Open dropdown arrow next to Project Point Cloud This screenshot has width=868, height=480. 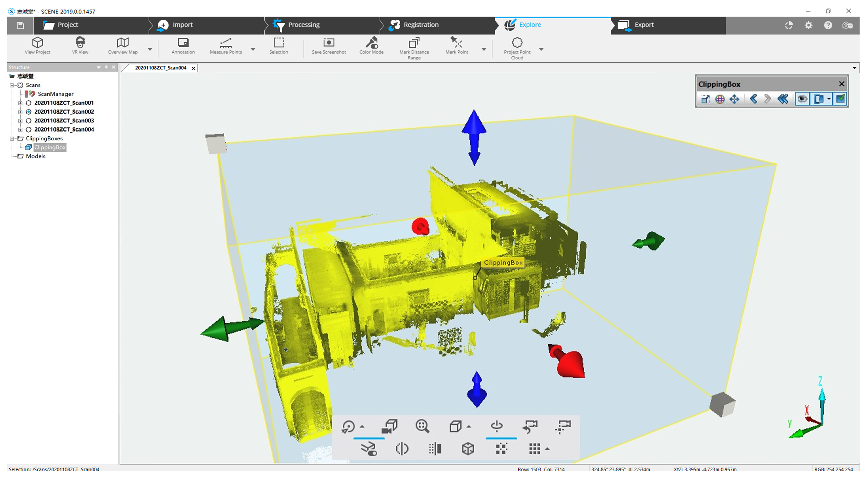click(541, 49)
